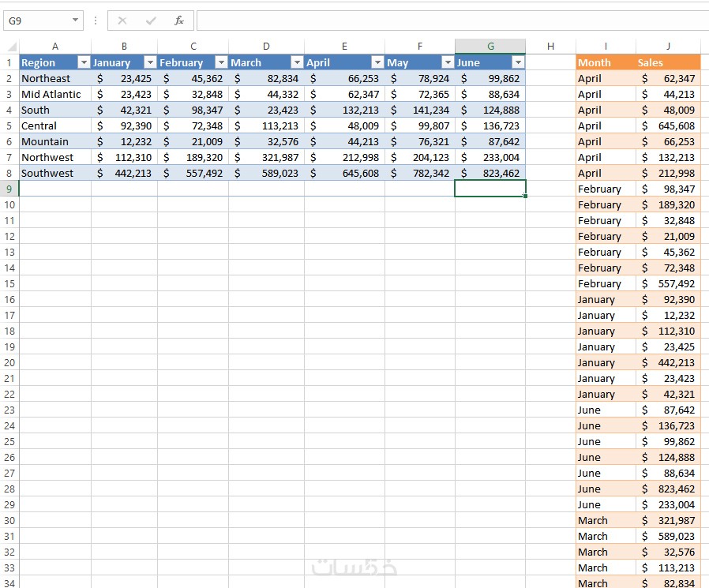Select column C header
Viewport: 709px width, 588px height.
tap(193, 46)
